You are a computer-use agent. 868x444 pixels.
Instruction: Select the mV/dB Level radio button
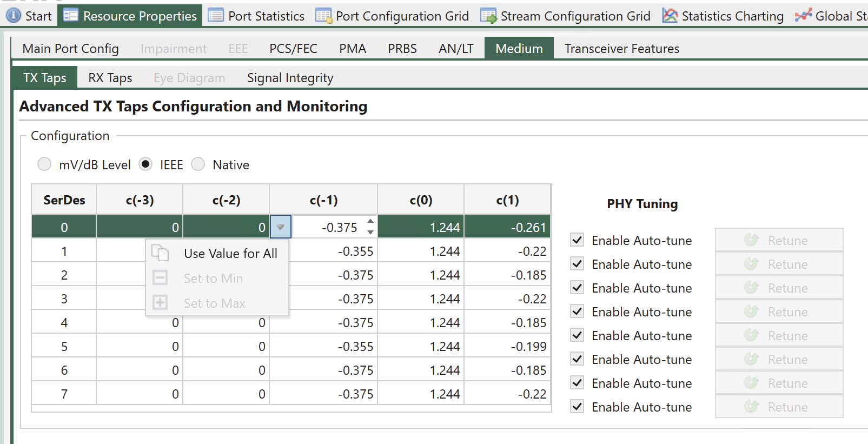click(44, 164)
